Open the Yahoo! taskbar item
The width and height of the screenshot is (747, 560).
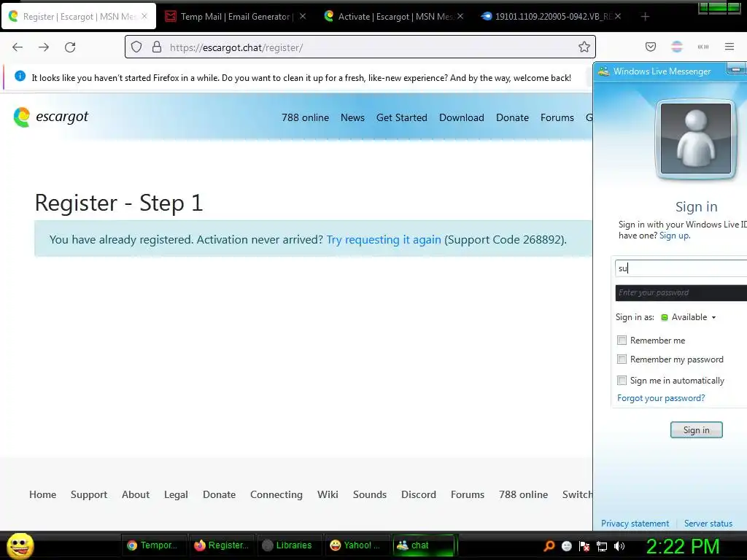(356, 545)
